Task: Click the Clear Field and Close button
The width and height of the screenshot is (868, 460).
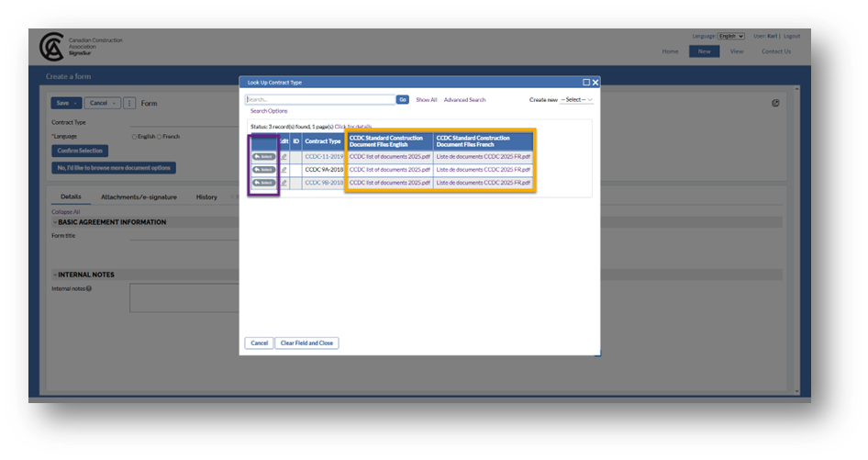Action: coord(307,342)
